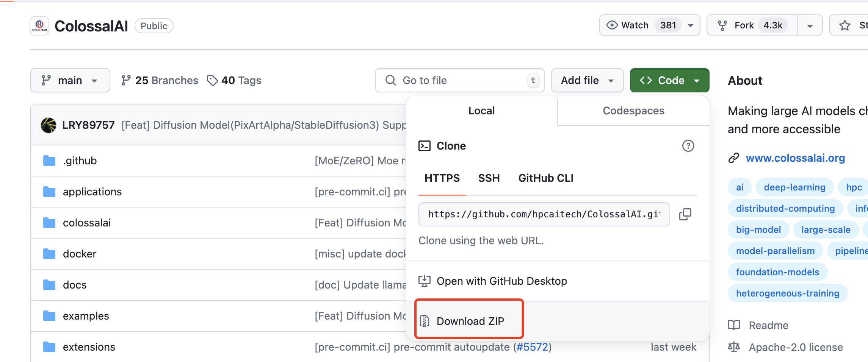Open the main branch selector dropdown
868x362 pixels.
click(70, 80)
